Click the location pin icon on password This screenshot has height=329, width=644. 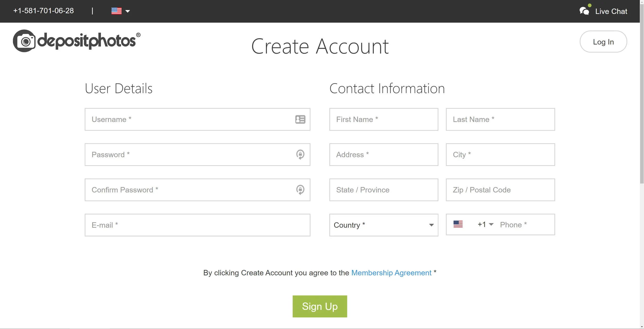point(300,154)
